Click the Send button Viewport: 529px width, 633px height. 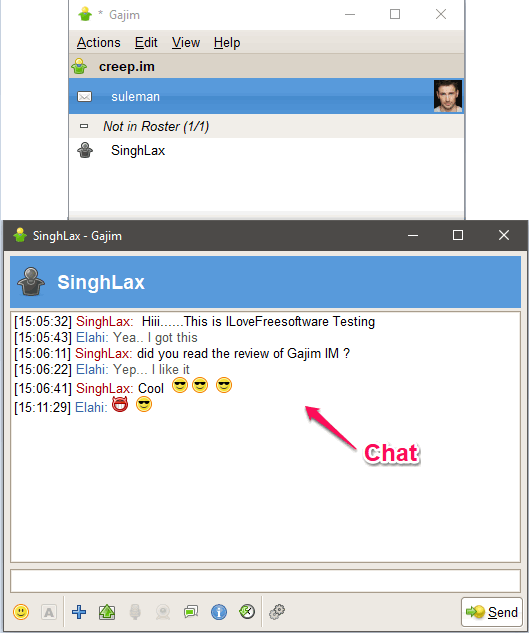[x=491, y=612]
